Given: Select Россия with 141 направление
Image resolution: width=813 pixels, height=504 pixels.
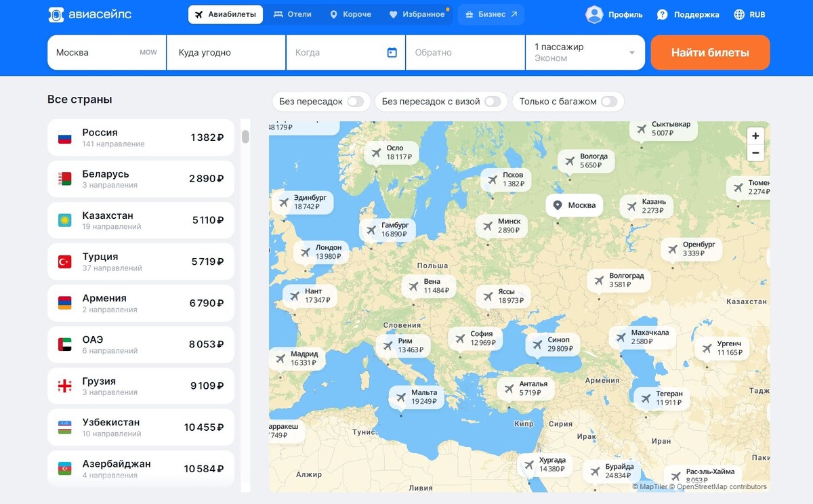Looking at the screenshot, I should pos(141,138).
